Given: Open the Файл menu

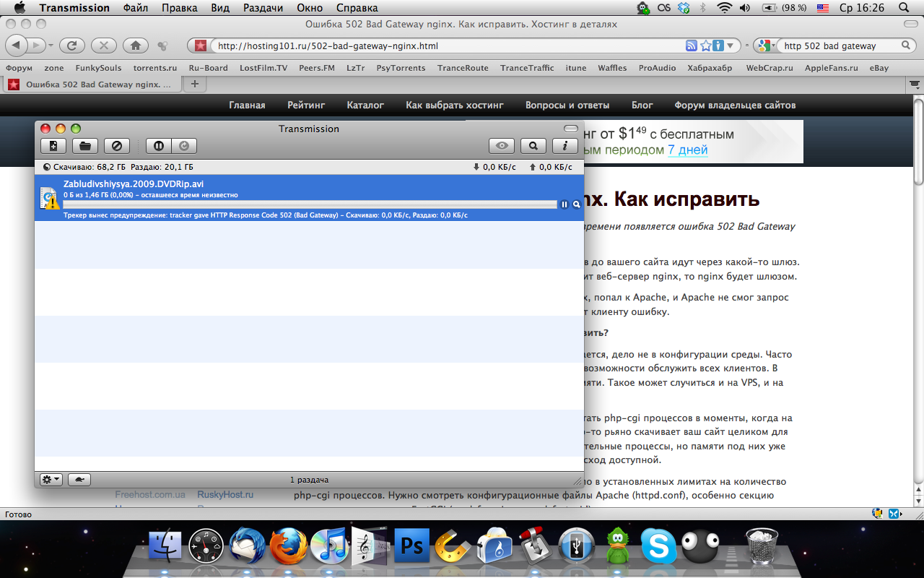Looking at the screenshot, I should [136, 8].
